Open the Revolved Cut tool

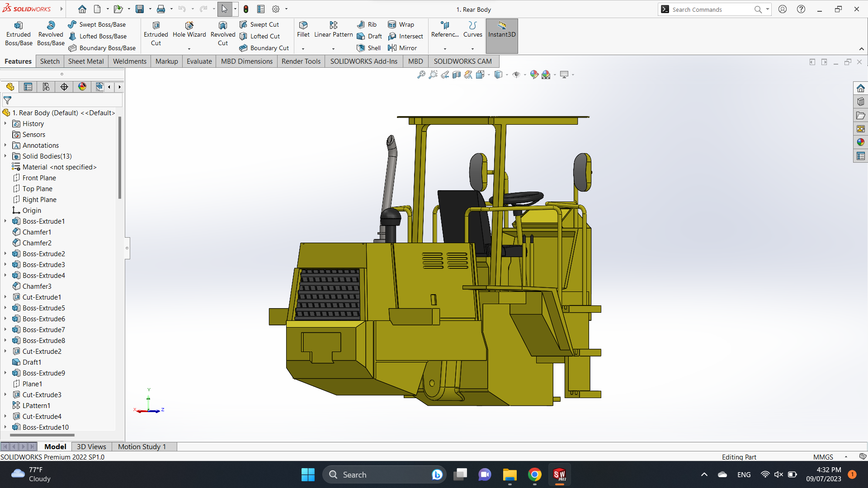(223, 33)
